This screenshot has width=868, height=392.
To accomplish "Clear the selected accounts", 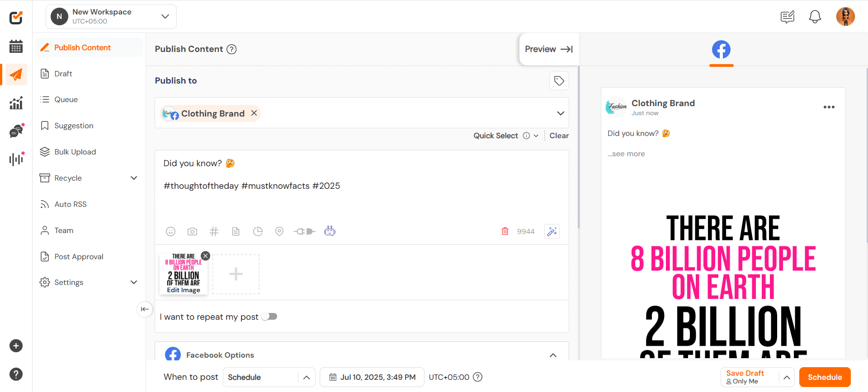I will click(559, 135).
